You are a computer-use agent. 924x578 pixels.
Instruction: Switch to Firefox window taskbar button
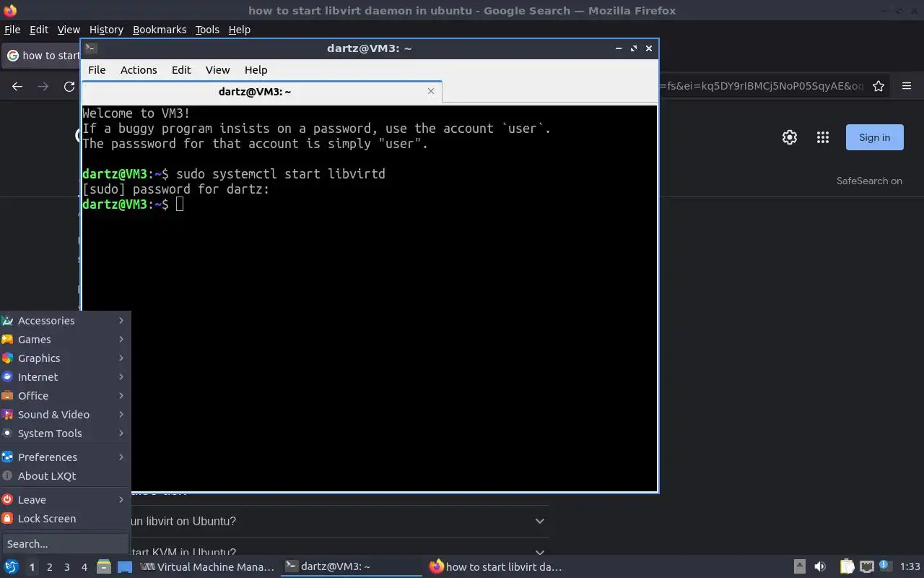(495, 567)
